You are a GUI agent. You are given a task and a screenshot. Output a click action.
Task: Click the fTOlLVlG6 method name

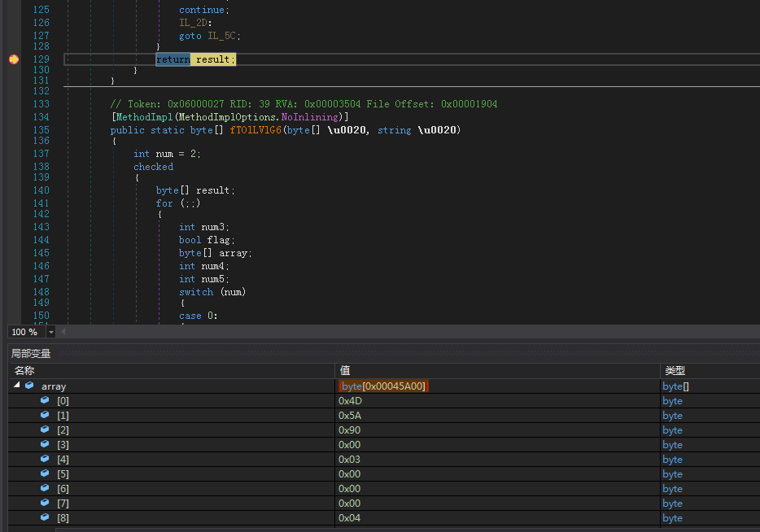click(256, 130)
